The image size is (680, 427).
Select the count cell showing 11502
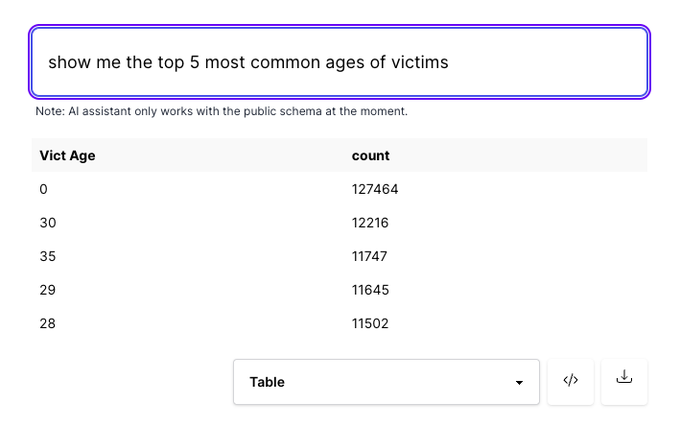(370, 323)
